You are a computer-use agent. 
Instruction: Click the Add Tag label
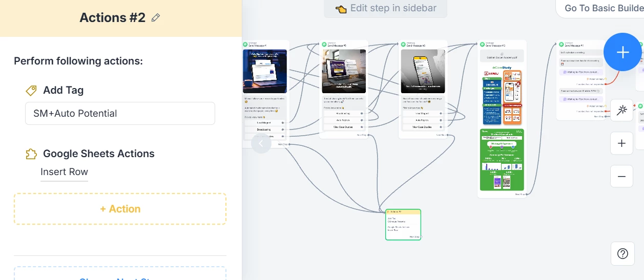[x=64, y=91]
